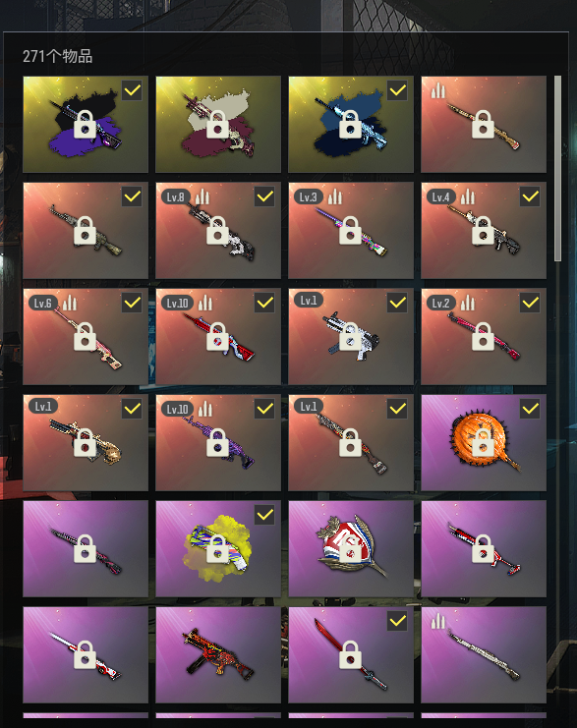Click the lock icon on Lv.8 weapon skin
The height and width of the screenshot is (728, 577).
217,230
